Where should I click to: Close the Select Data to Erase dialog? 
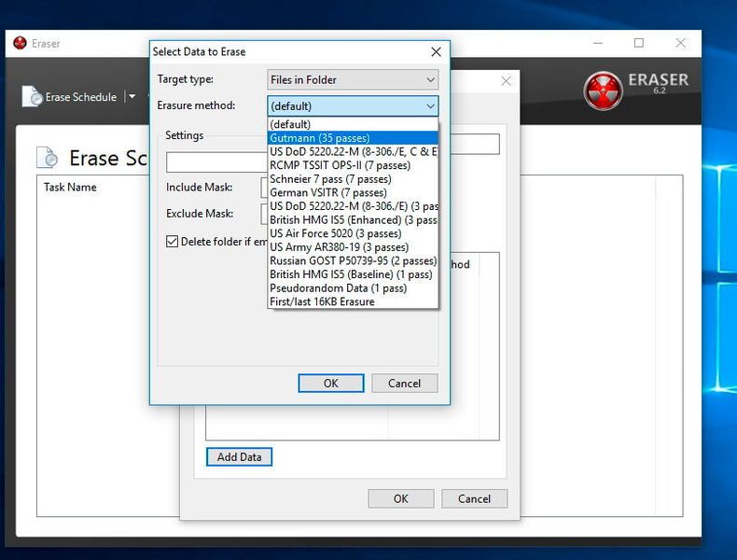(x=437, y=51)
